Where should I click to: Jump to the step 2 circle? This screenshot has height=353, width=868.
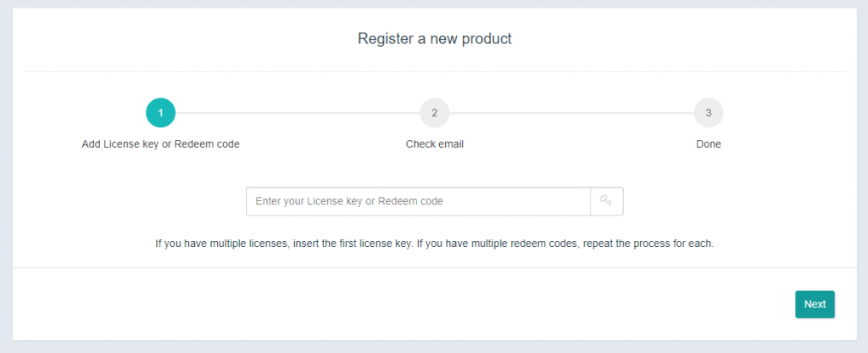[x=434, y=113]
